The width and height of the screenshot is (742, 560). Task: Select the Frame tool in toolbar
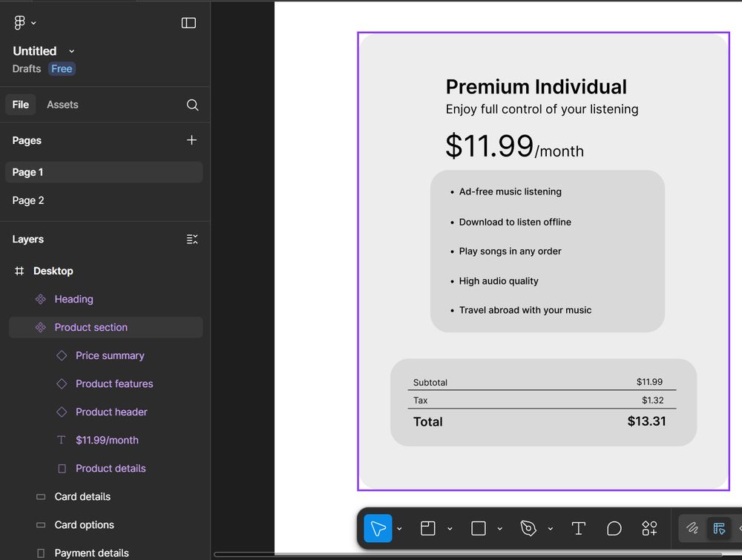[428, 528]
